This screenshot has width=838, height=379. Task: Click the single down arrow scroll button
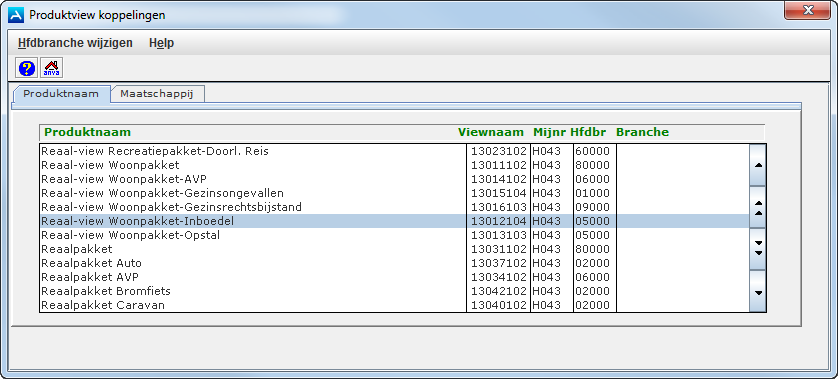(757, 291)
